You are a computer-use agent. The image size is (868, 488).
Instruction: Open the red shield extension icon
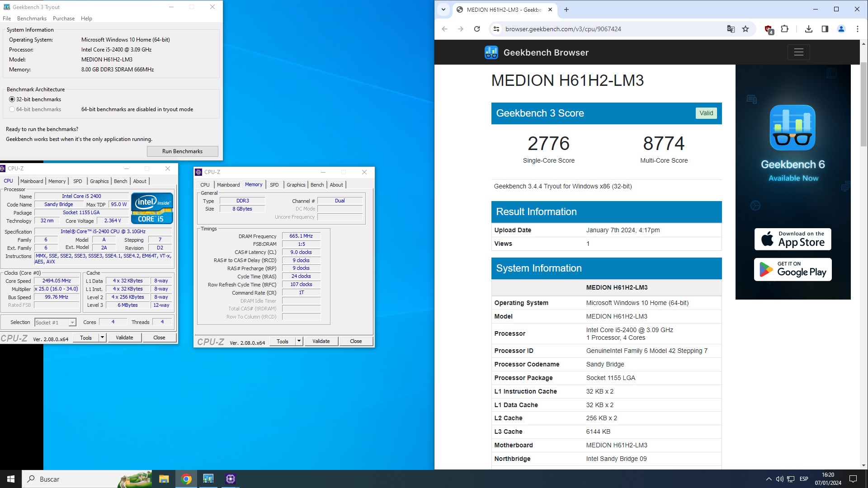769,29
